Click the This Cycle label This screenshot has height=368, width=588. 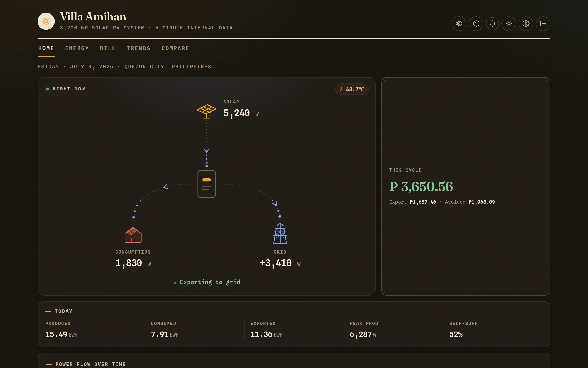pos(405,170)
